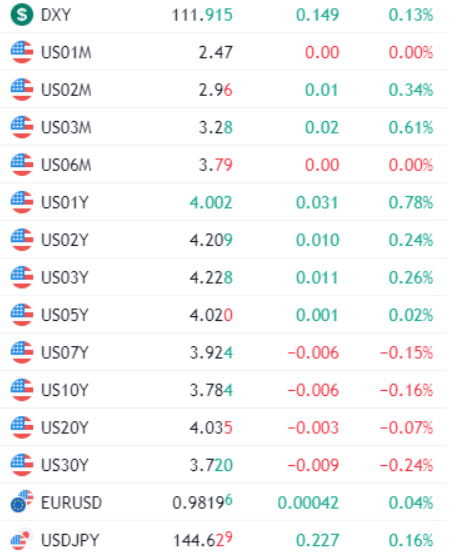Open the US30Y ticker
This screenshot has height=556, width=457.
point(65,465)
